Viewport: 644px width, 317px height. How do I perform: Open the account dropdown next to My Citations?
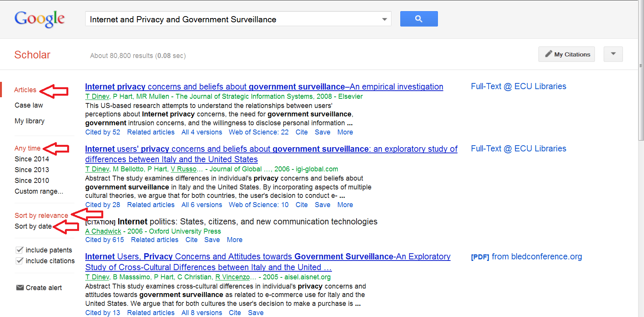click(x=613, y=54)
